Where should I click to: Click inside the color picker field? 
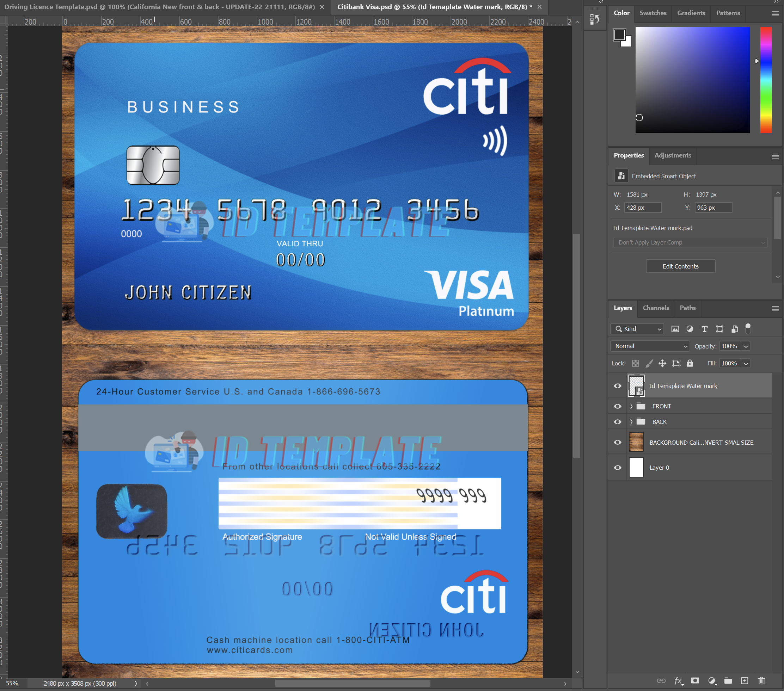tap(692, 80)
